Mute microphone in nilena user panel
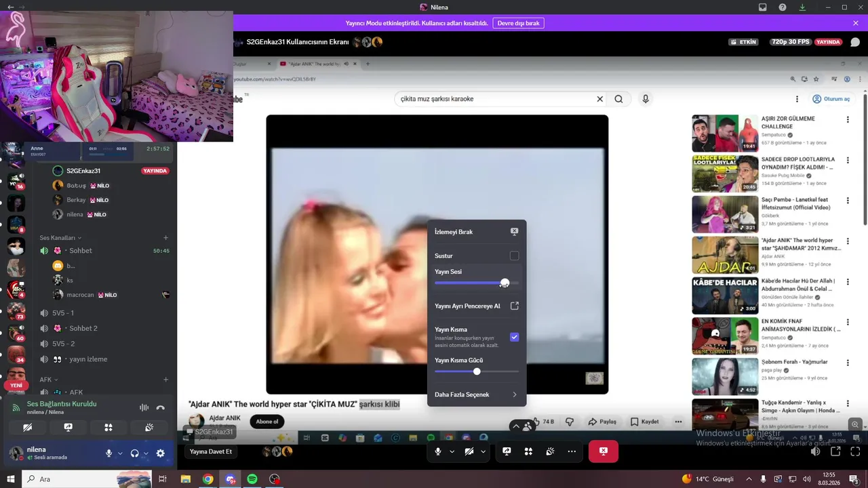 [x=108, y=453]
